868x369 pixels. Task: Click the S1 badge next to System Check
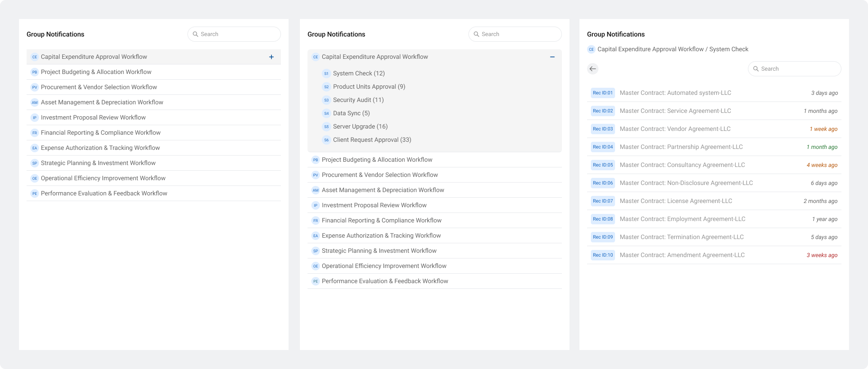pyautogui.click(x=326, y=74)
